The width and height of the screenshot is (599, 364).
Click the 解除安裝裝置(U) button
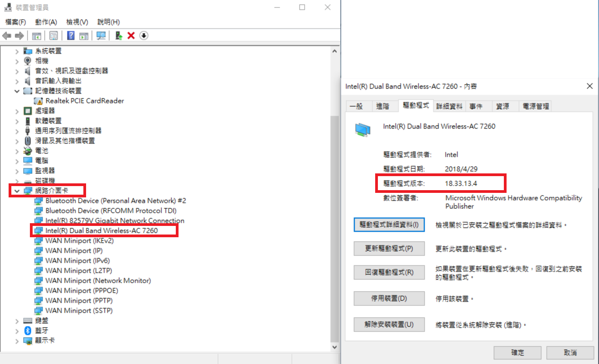(389, 325)
